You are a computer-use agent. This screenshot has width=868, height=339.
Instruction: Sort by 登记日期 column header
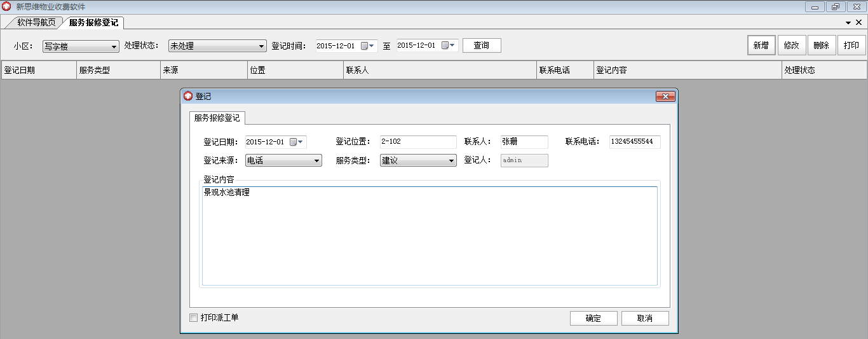coord(38,70)
